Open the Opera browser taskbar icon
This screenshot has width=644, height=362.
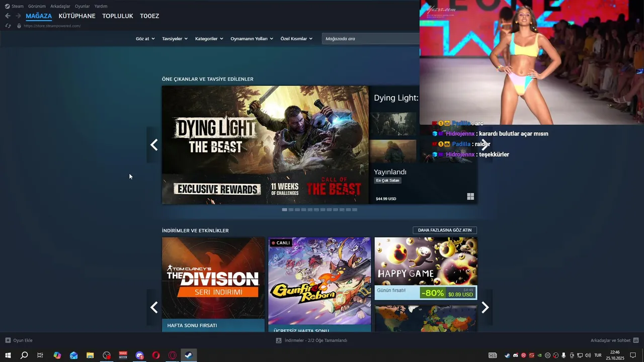[156, 355]
